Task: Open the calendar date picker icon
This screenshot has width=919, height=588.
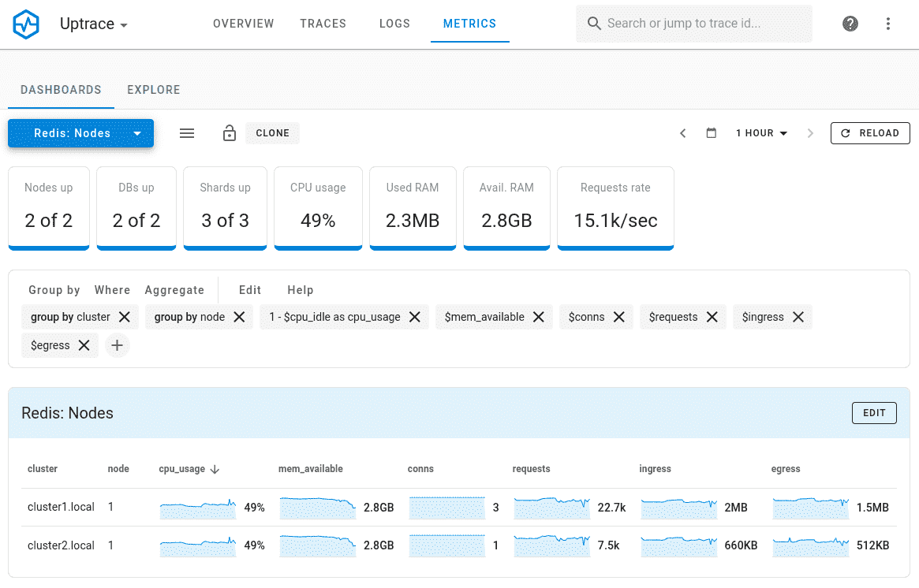Action: click(x=711, y=132)
